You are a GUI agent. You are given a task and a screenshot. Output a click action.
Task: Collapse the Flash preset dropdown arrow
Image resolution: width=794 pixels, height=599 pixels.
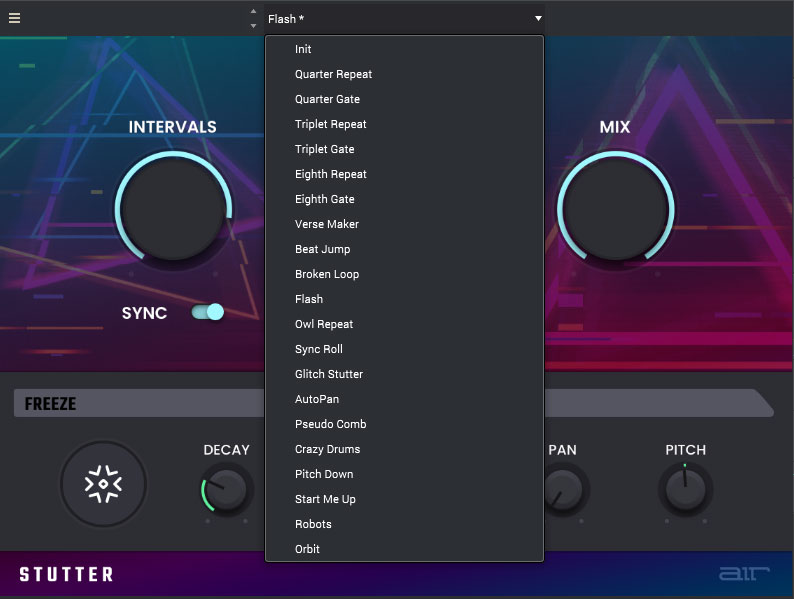[538, 19]
